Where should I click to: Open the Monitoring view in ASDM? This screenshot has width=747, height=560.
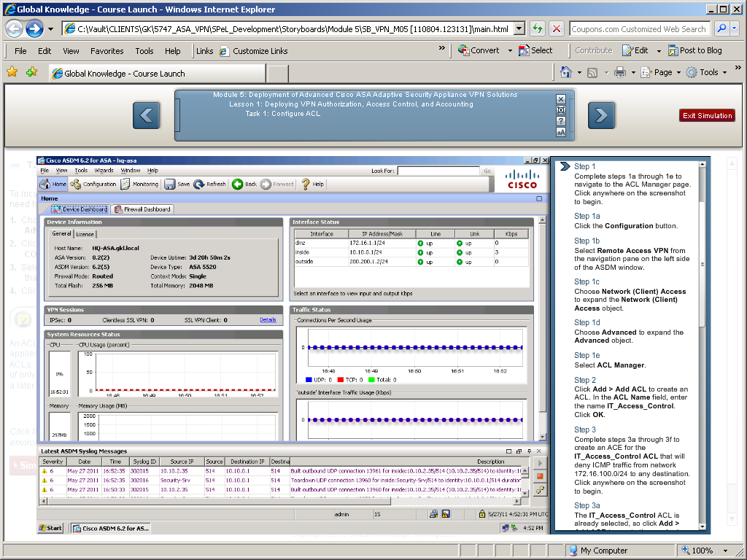pos(139,184)
